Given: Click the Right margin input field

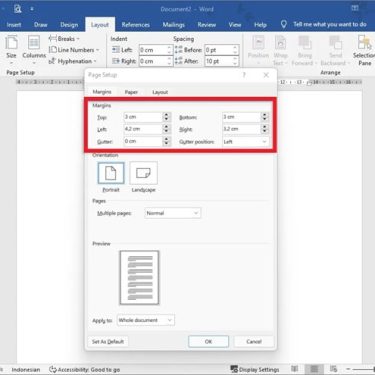Looking at the screenshot, I should point(241,129).
